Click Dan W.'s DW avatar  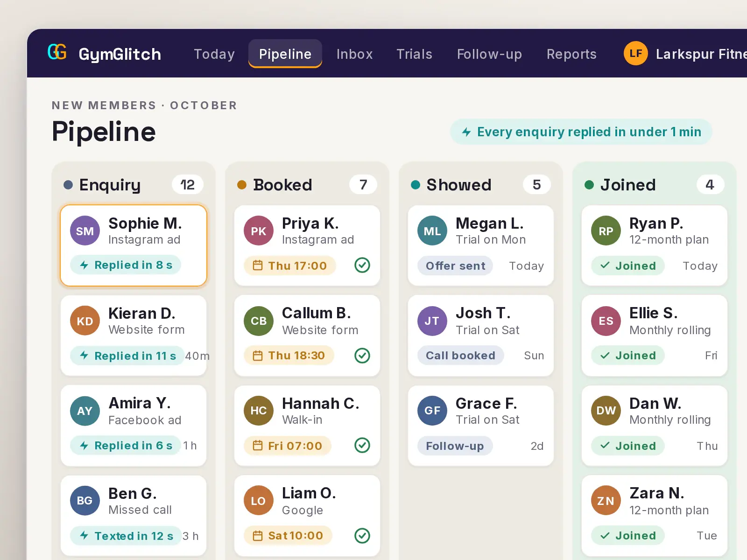pos(606,411)
